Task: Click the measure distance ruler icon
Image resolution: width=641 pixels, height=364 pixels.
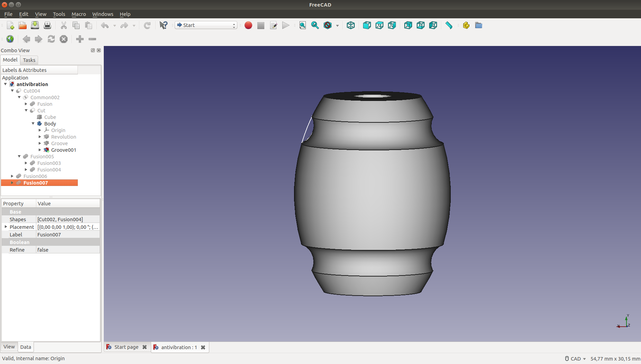Action: click(x=449, y=25)
